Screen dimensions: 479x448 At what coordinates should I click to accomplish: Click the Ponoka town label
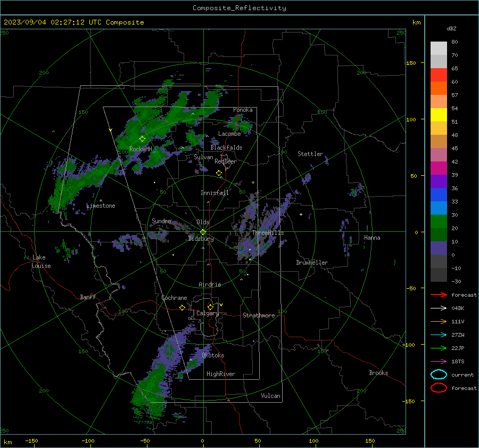(243, 110)
